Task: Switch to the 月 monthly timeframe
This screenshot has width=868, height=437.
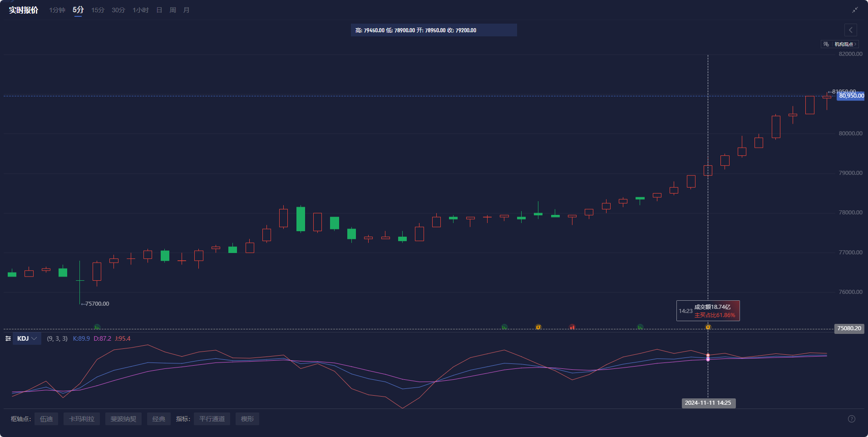Action: click(187, 10)
